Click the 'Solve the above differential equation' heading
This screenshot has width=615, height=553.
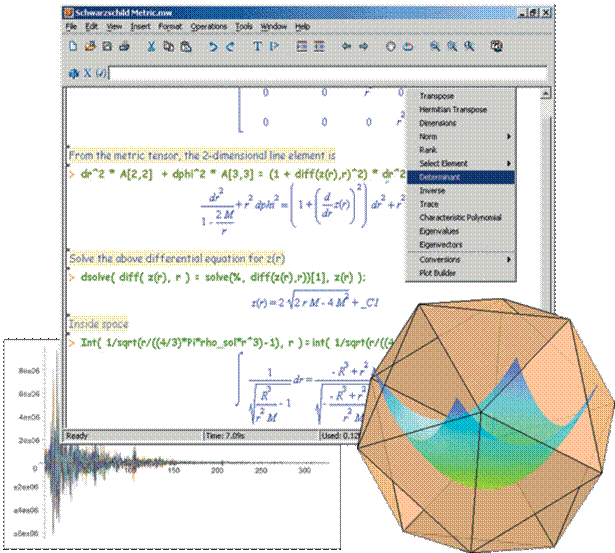tap(177, 259)
